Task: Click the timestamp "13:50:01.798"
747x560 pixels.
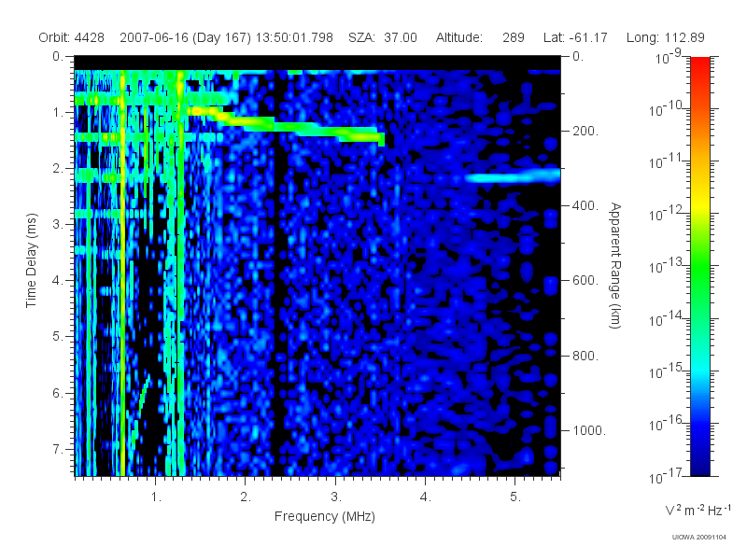Action: pos(294,37)
